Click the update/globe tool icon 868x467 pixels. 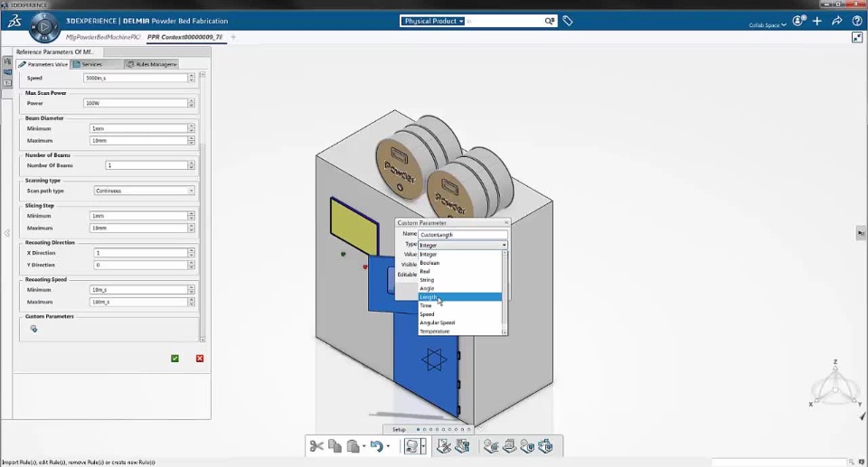tap(411, 446)
